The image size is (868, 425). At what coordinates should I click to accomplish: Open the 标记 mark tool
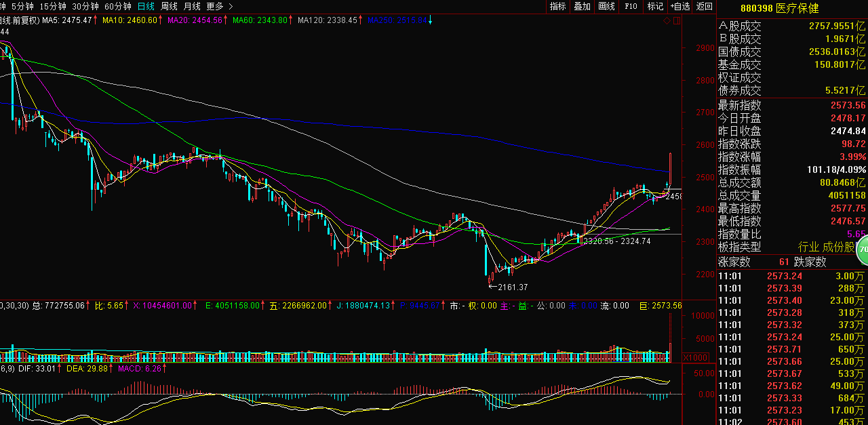(x=655, y=6)
